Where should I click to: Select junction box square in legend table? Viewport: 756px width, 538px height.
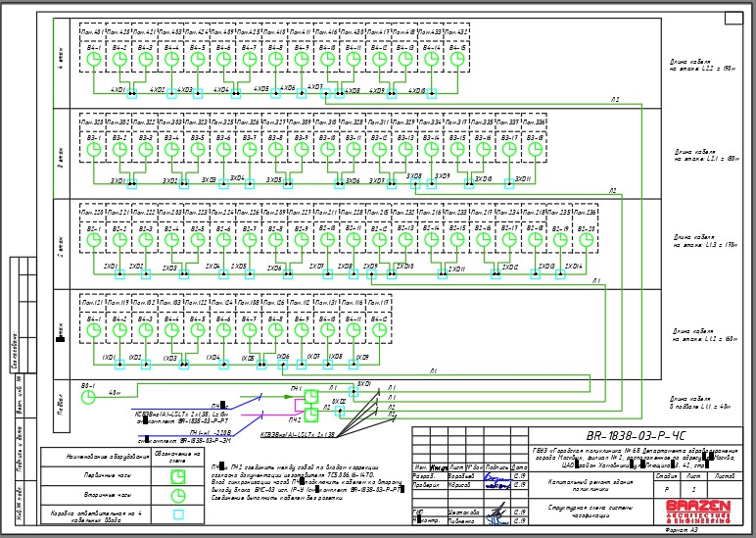(178, 514)
